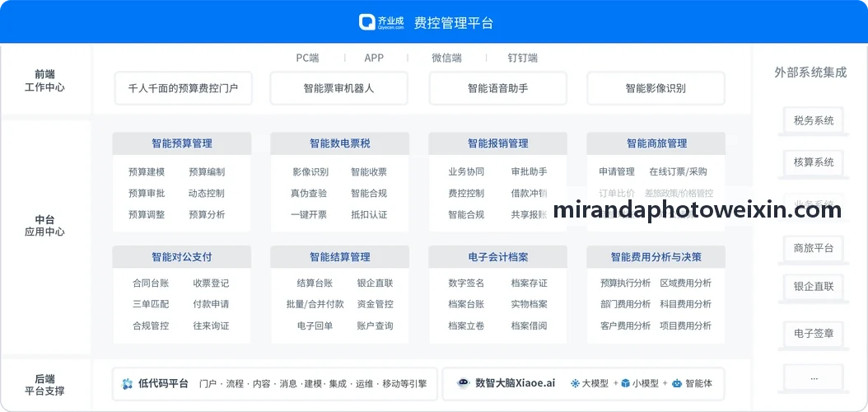Viewport: 868px width, 412px height.
Task: Click 预算建模
Action: (x=146, y=172)
